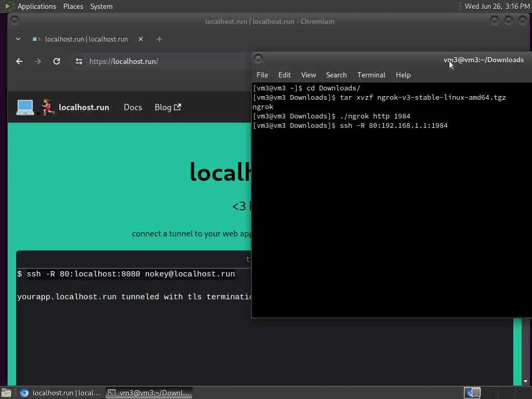Open a new Chromium tab
The height and width of the screenshot is (399, 532).
click(159, 39)
